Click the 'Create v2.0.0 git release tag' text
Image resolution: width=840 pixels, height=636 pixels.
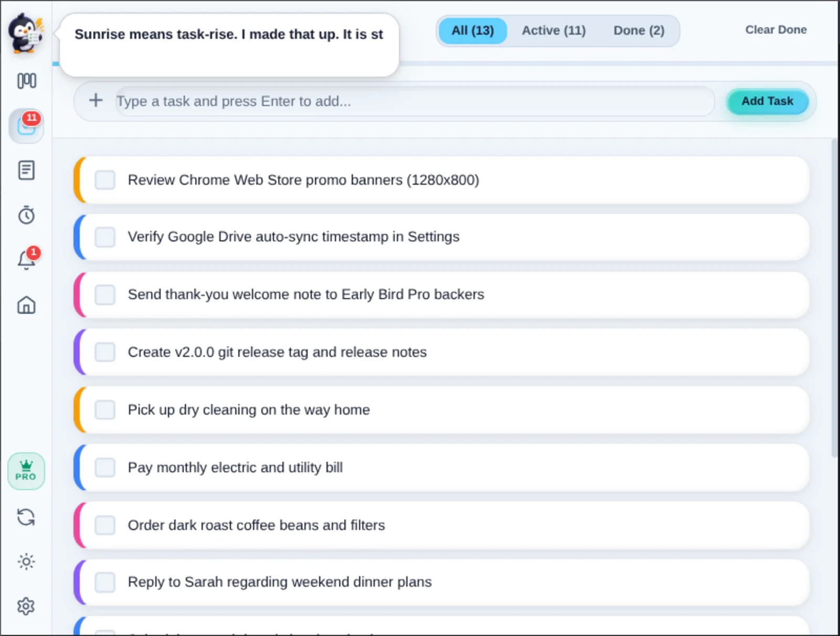pyautogui.click(x=277, y=352)
